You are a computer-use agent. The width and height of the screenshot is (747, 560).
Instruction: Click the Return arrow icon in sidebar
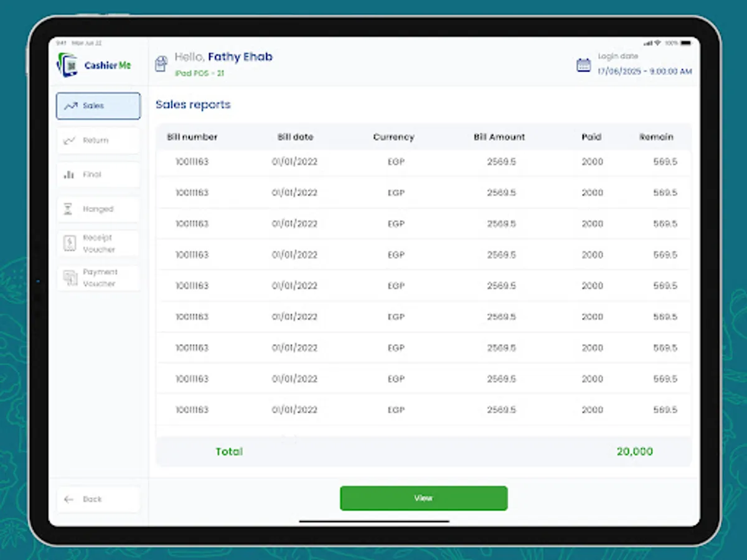70,140
